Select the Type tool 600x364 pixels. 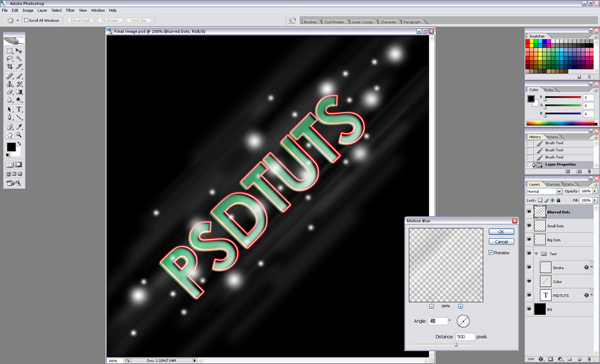19,110
